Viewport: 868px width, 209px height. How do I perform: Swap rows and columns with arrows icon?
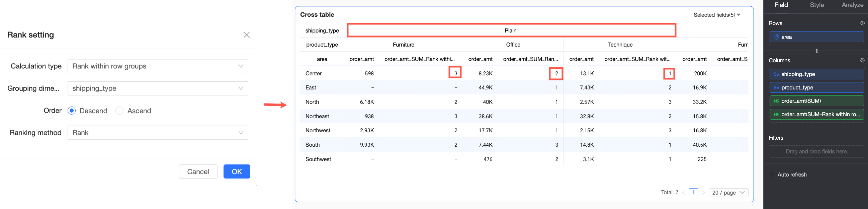pos(817,51)
